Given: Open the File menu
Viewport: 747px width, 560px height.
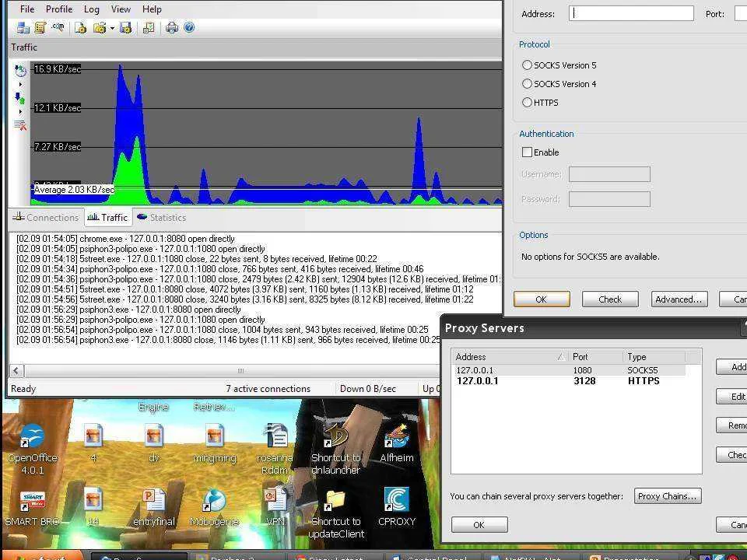Looking at the screenshot, I should click(26, 9).
